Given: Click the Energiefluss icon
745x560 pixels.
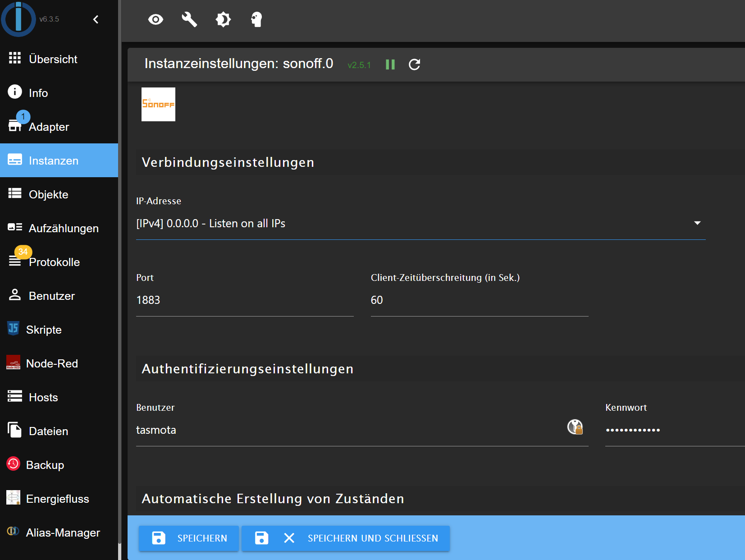Looking at the screenshot, I should (14, 497).
